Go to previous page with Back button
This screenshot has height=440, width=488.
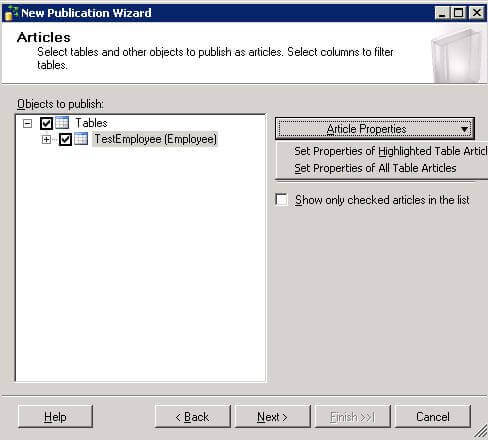tap(193, 417)
